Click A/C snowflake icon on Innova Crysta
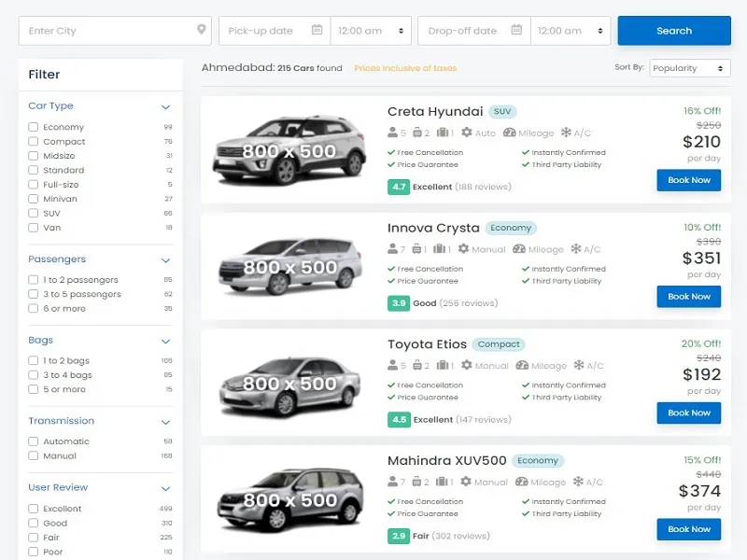The width and height of the screenshot is (747, 560). coord(576,248)
